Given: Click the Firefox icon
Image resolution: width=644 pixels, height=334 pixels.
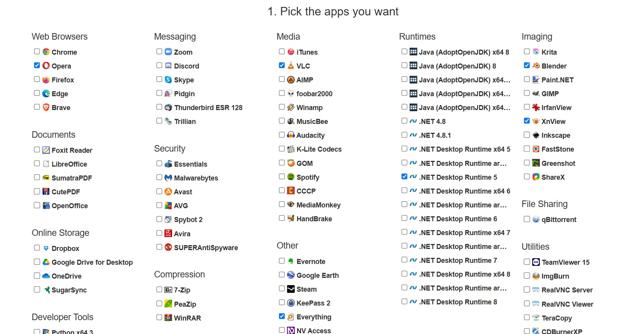Looking at the screenshot, I should [46, 80].
